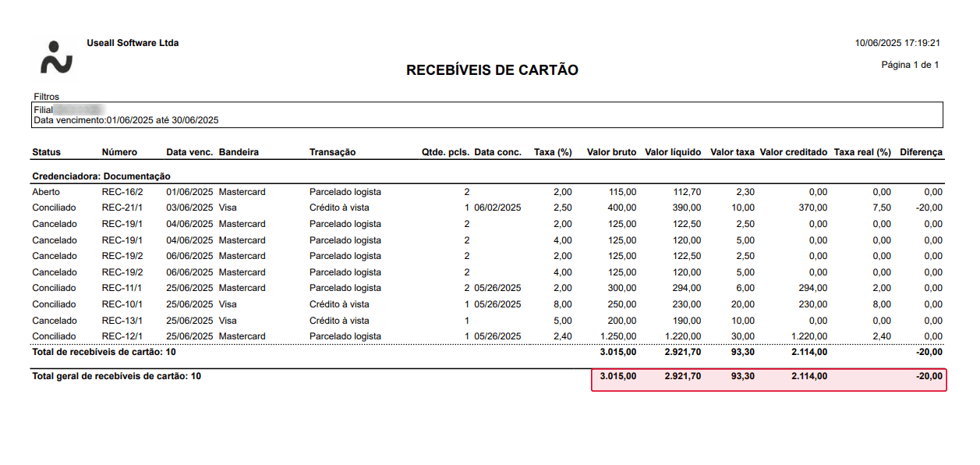Click the Transação column header
The height and width of the screenshot is (465, 980).
point(332,152)
